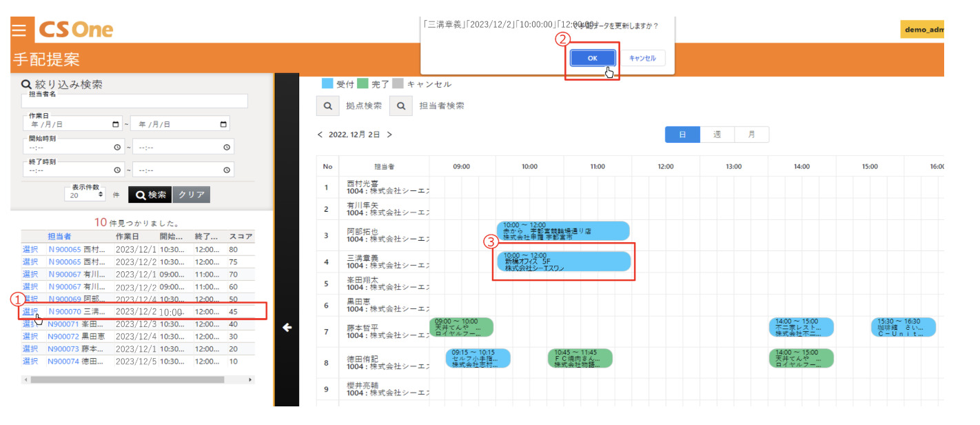
Task: Adjust the 表示件数 number stepper
Action: click(101, 195)
